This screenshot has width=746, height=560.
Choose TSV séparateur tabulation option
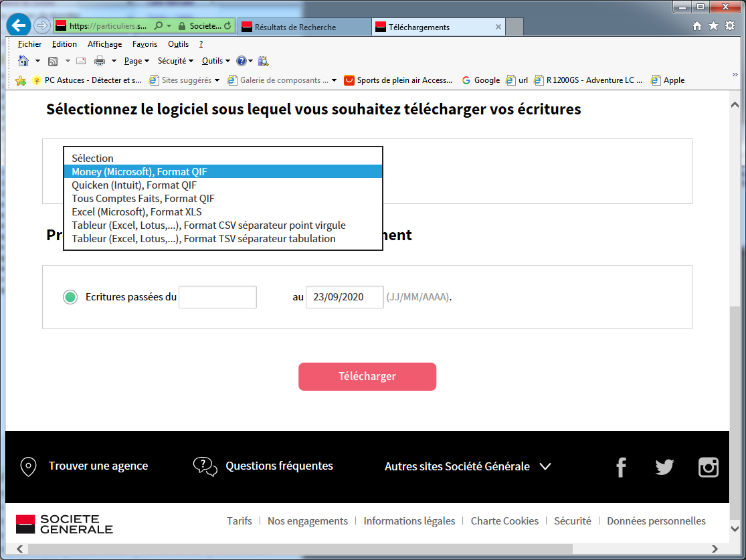[x=223, y=238]
